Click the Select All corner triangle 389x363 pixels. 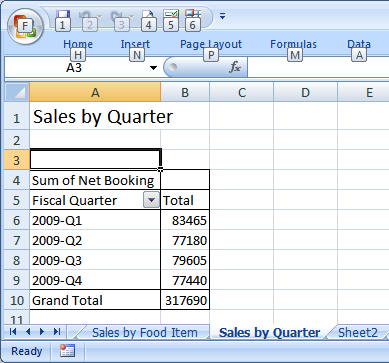(17, 92)
